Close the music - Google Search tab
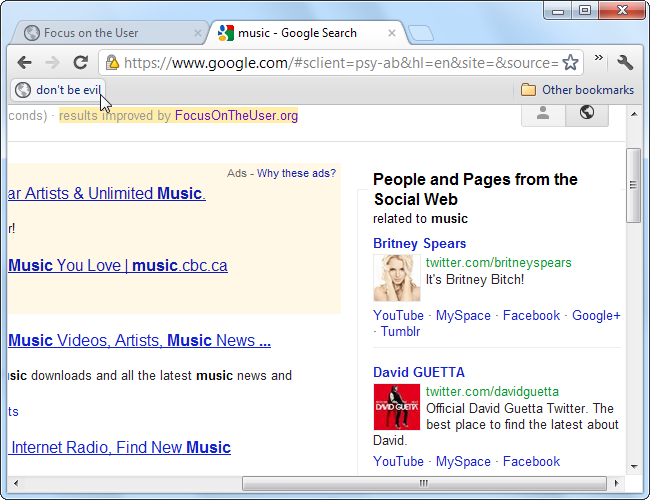The width and height of the screenshot is (650, 500). coord(391,33)
